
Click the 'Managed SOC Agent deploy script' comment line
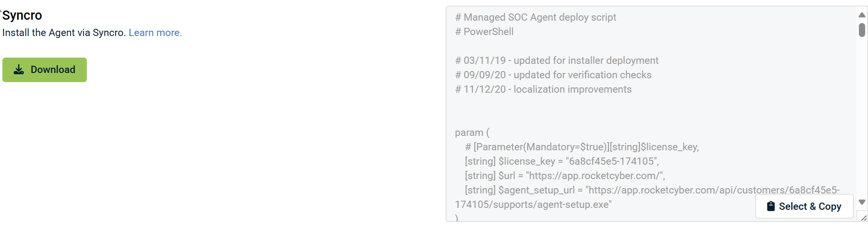coord(535,17)
